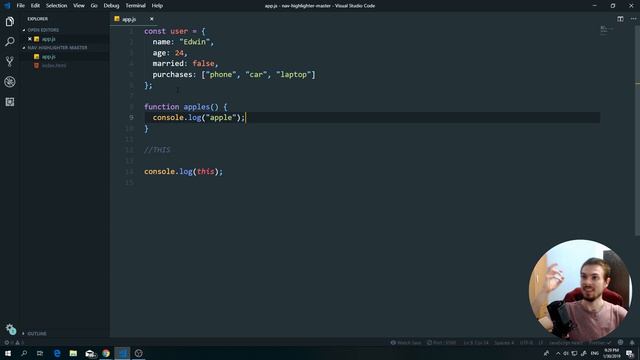
Task: Click the Port status bar button
Action: [442, 343]
